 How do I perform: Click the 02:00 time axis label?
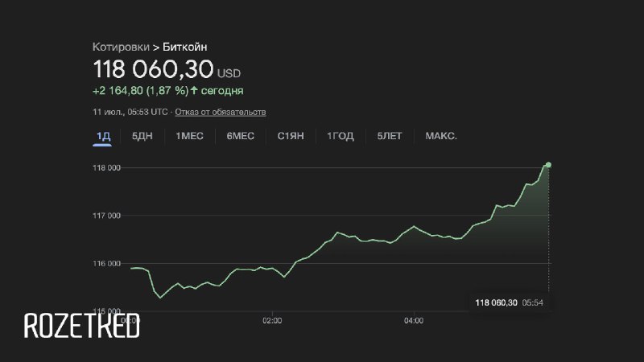tap(272, 320)
